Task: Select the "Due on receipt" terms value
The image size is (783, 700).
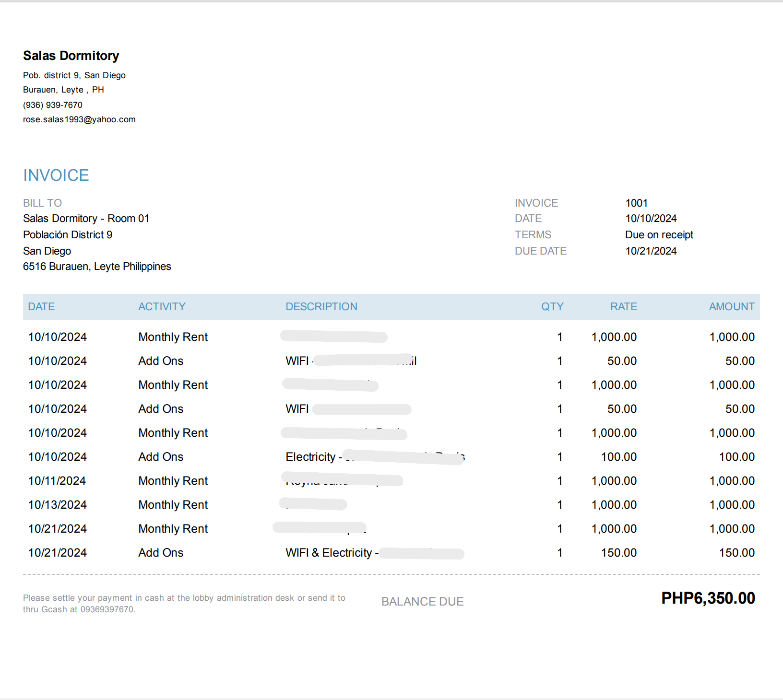Action: [x=659, y=235]
